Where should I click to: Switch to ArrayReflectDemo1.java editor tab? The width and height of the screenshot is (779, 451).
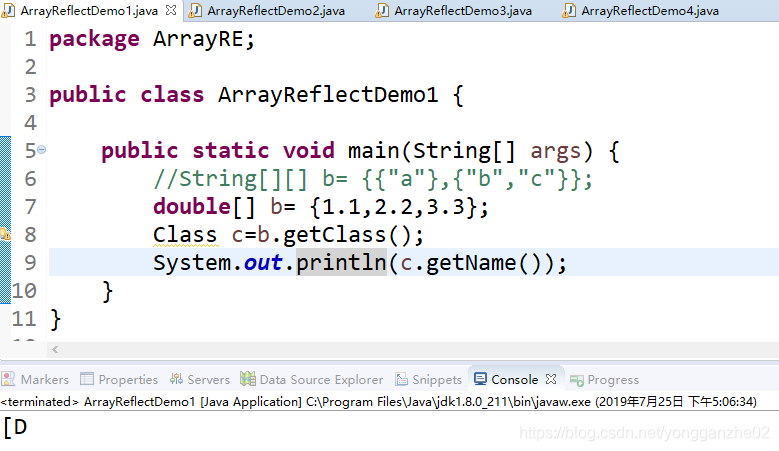(89, 10)
